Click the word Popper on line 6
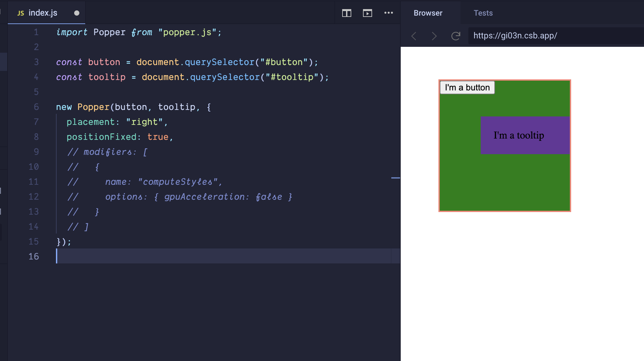The image size is (644, 361). pos(93,107)
